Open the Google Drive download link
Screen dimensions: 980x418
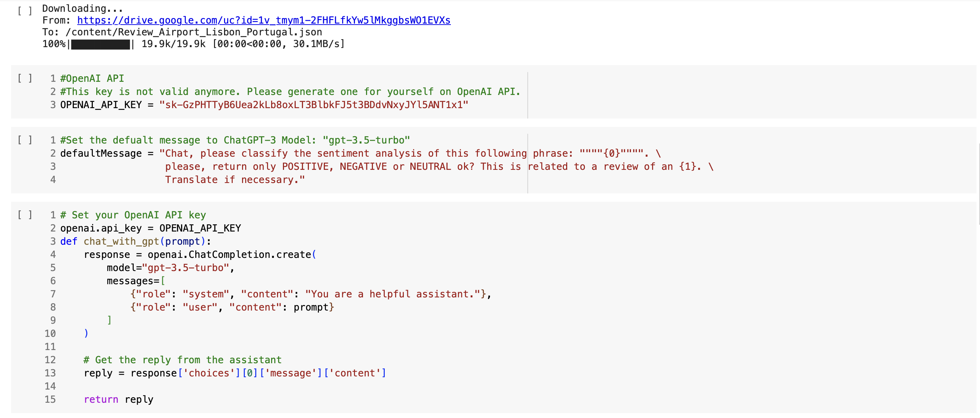[x=264, y=20]
